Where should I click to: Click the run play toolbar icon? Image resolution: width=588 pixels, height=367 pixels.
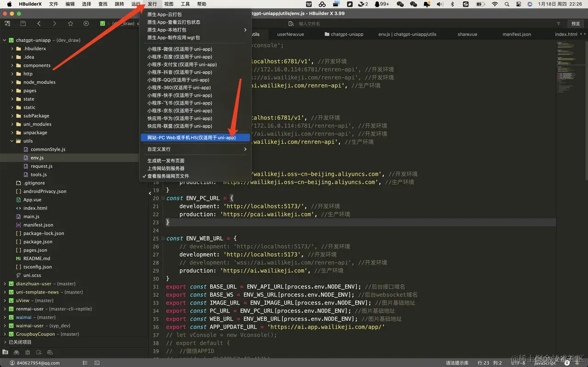click(x=86, y=23)
